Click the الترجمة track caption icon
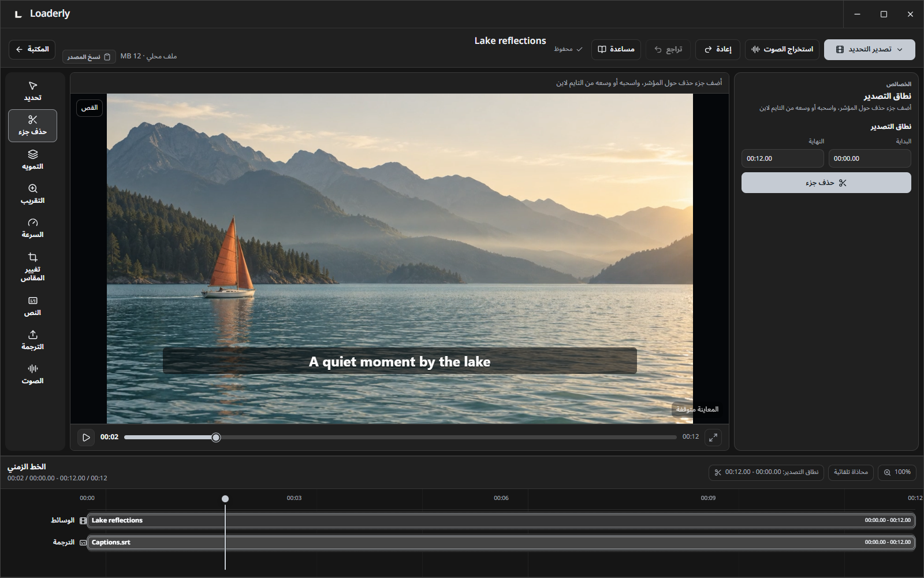The height and width of the screenshot is (578, 924). tap(83, 543)
